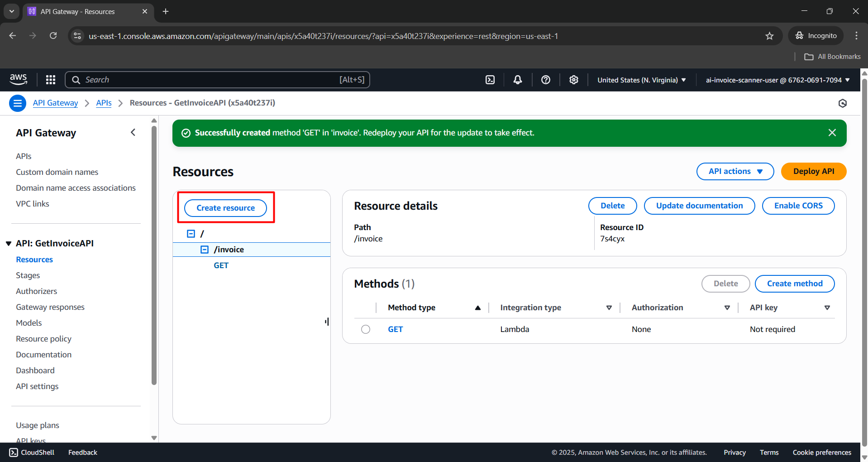Viewport: 868px width, 462px height.
Task: Click the Deploy API button
Action: [x=813, y=171]
